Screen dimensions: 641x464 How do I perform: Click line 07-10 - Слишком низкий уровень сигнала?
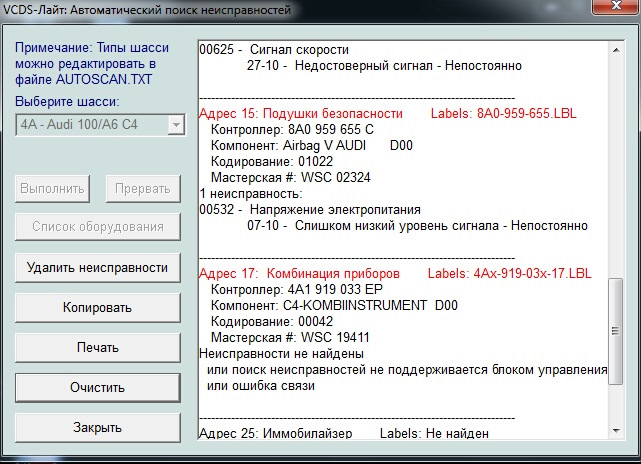(417, 226)
